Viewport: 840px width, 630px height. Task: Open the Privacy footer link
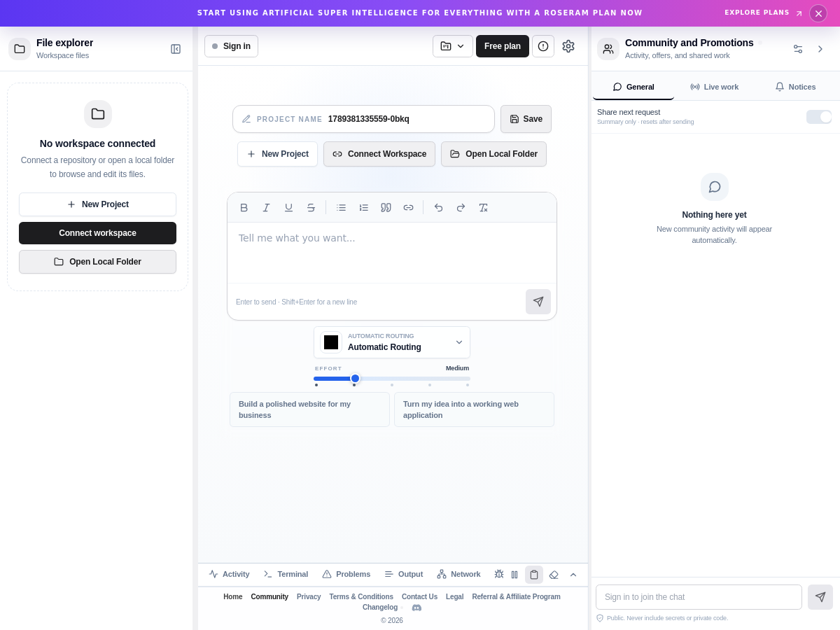point(309,597)
